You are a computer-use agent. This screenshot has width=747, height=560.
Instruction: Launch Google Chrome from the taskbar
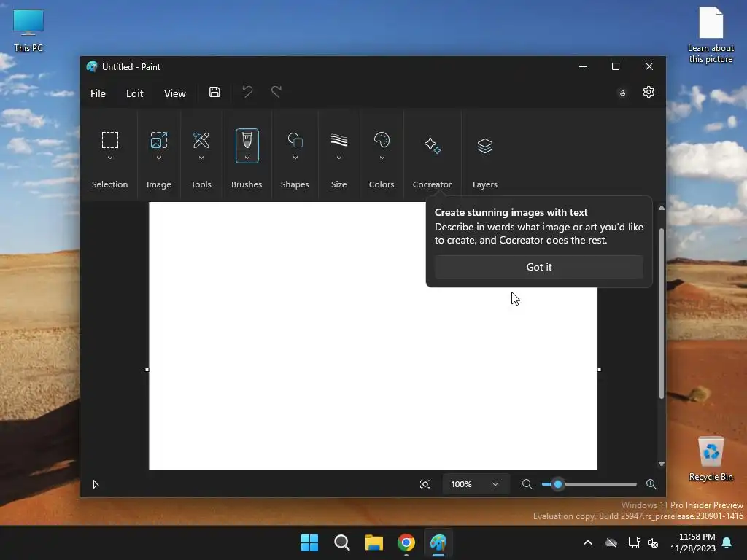tap(406, 542)
